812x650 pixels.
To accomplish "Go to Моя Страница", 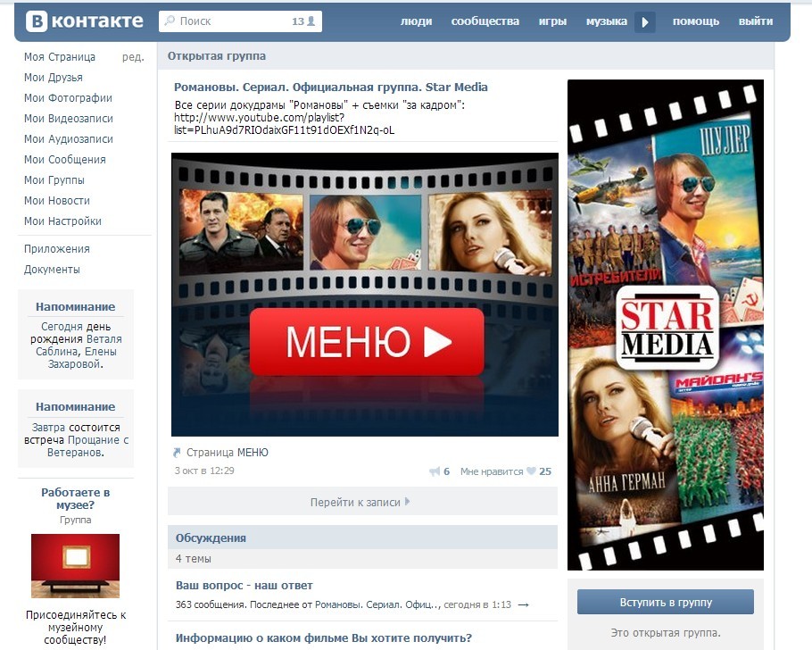I will pyautogui.click(x=60, y=57).
